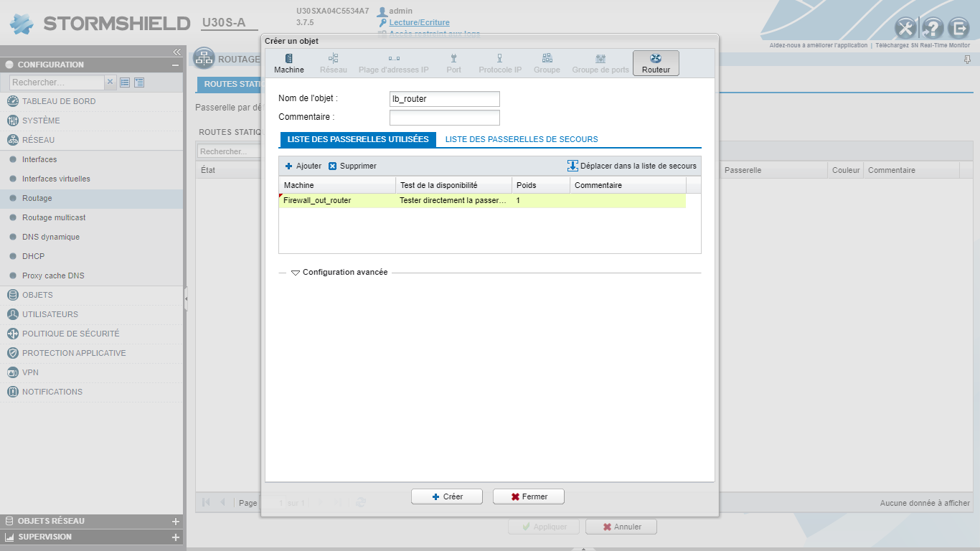Switch to Liste des passerelles utilisées tab

(357, 139)
